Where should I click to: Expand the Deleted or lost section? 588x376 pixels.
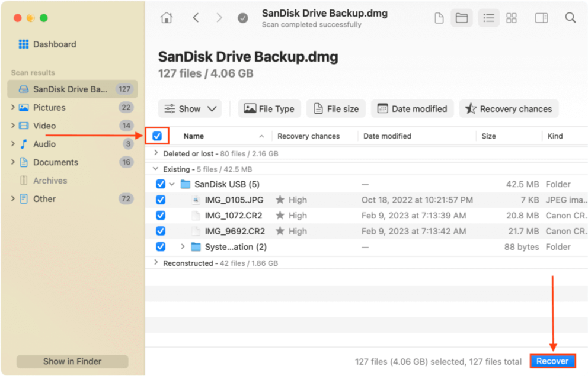[156, 153]
